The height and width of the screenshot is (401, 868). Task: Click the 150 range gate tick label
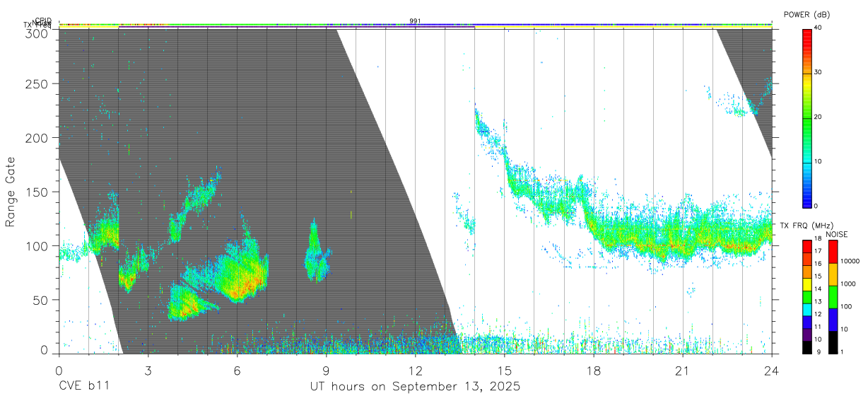coord(38,192)
